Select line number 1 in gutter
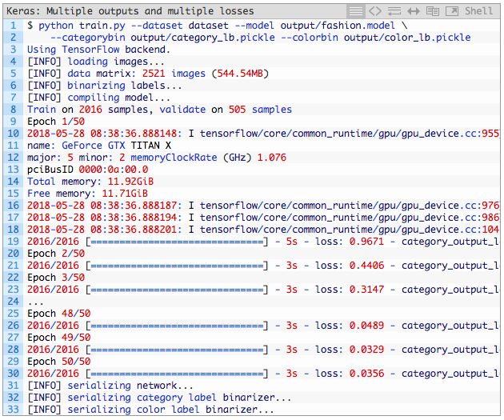The height and width of the screenshot is (420, 504). coord(13,26)
